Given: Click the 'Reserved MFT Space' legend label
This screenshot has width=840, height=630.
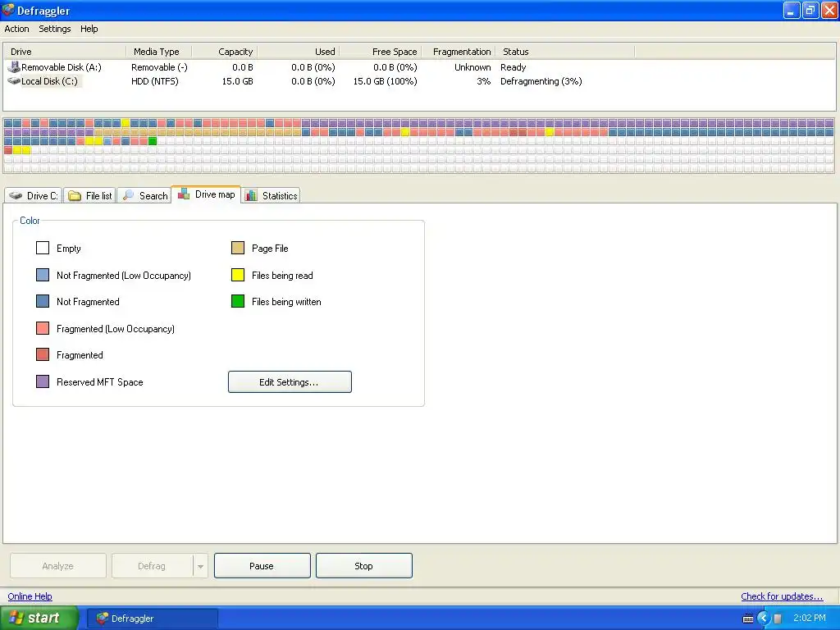Looking at the screenshot, I should [99, 382].
